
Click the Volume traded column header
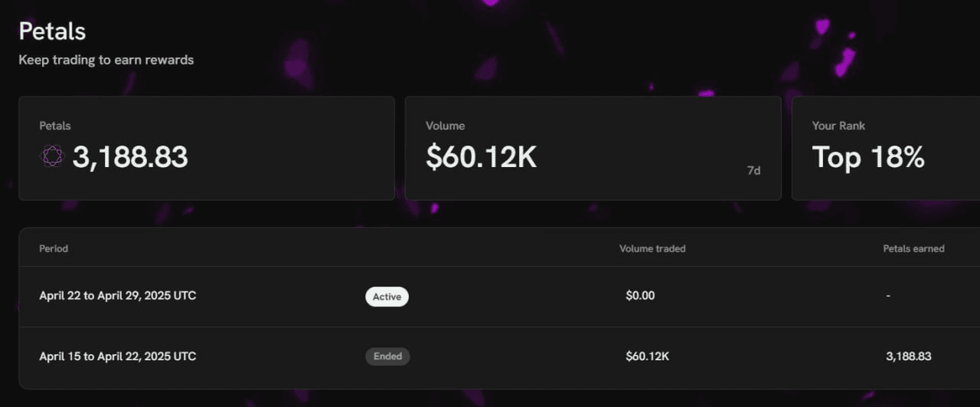tap(652, 249)
